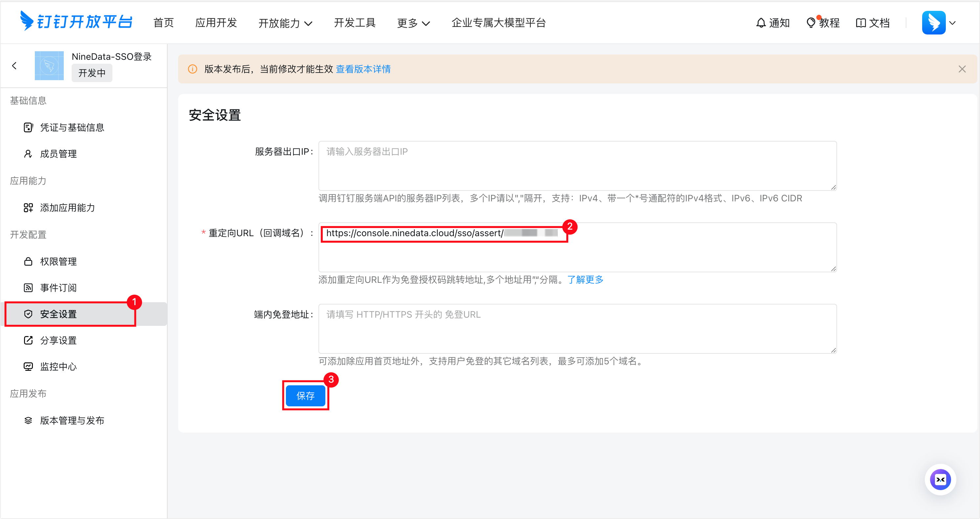Open the 查看版本详情 link
This screenshot has height=519, width=980.
coord(363,69)
